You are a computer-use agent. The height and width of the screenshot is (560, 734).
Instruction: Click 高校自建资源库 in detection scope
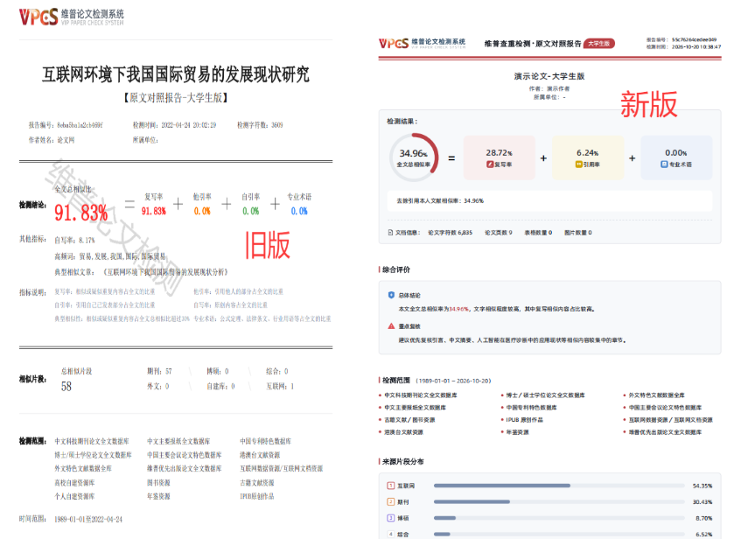pyautogui.click(x=74, y=483)
